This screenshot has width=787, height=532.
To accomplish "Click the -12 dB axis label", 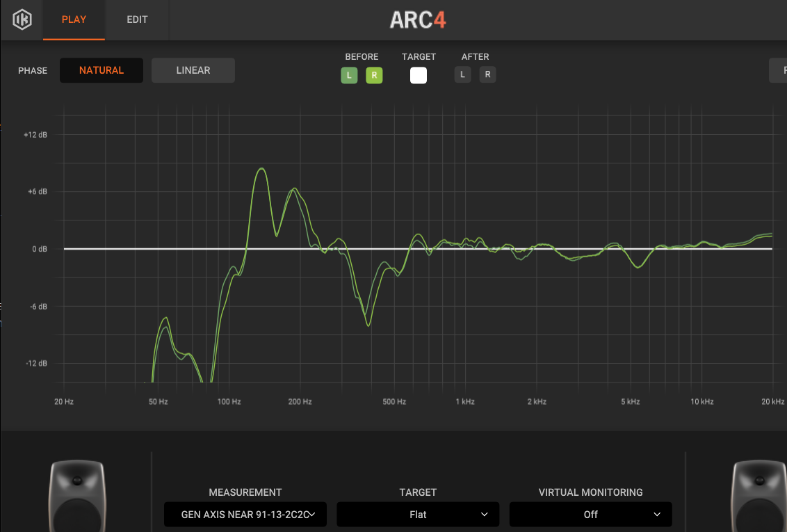I will (x=36, y=363).
